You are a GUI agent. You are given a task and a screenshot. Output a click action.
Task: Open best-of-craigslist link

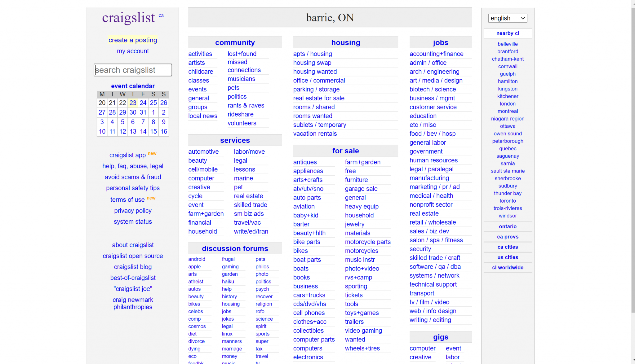click(133, 278)
